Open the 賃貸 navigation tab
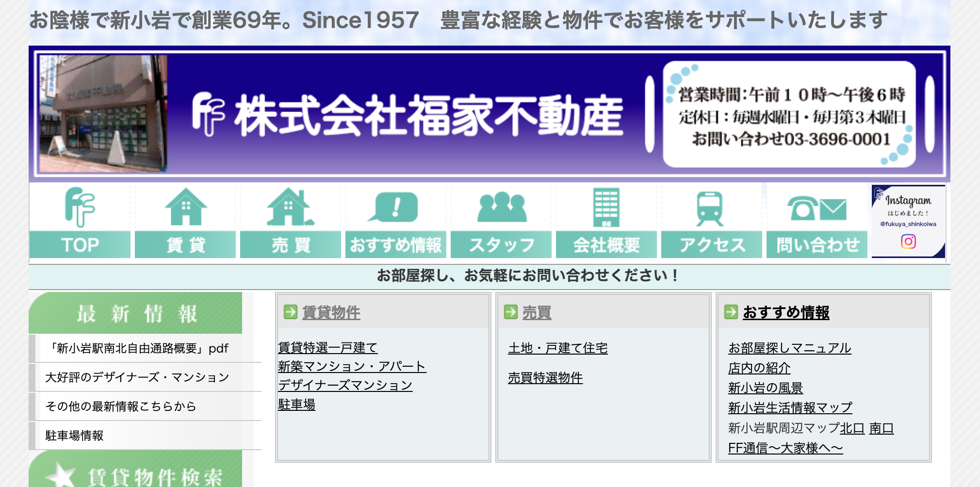 pos(185,244)
